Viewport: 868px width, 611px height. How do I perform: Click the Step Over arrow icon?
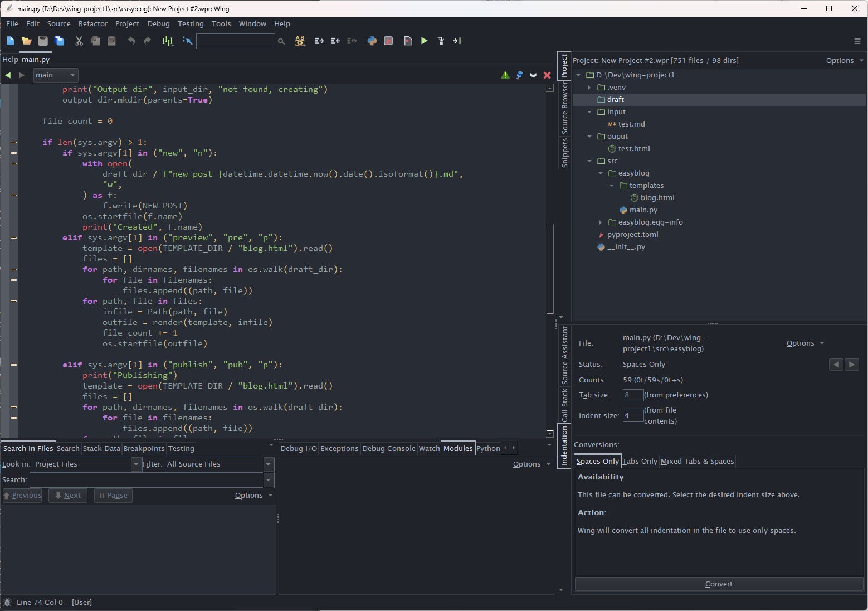point(457,41)
